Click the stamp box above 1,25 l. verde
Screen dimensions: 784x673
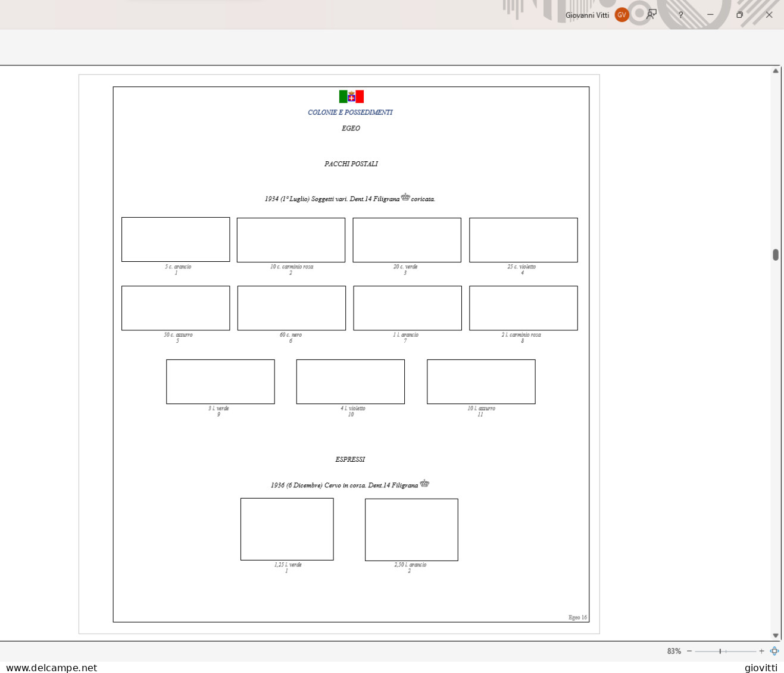[287, 529]
